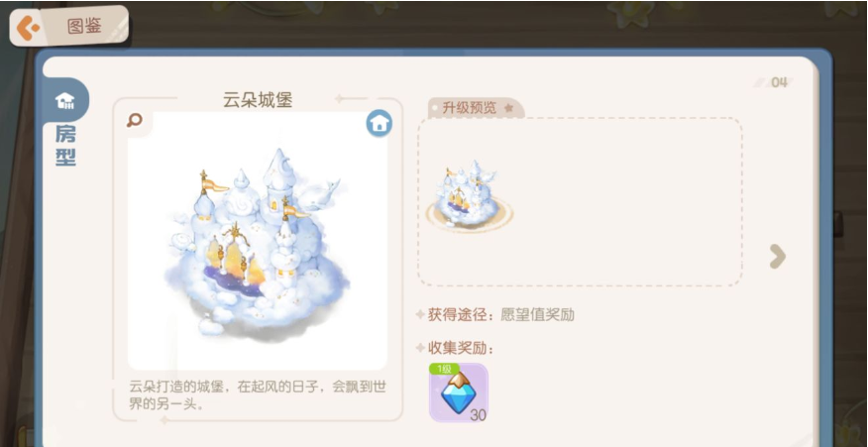The image size is (868, 447).
Task: Click the sparkle icon beside 收集奖励
Action: (420, 348)
